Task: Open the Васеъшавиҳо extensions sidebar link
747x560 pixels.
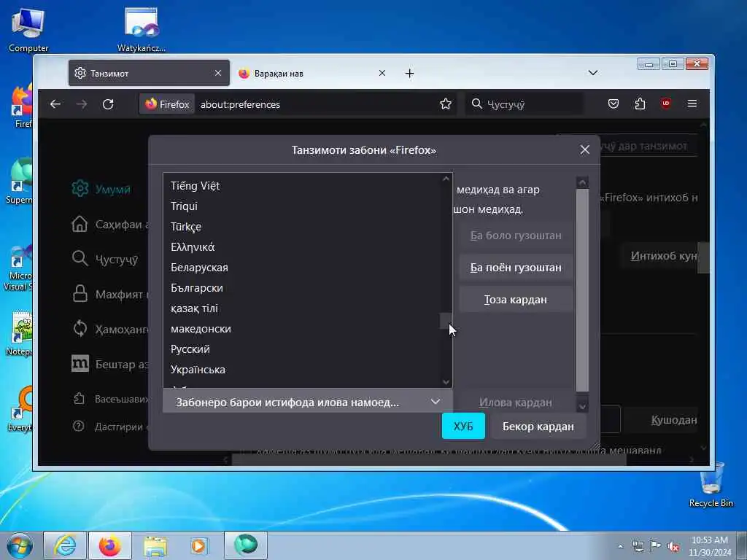Action: point(111,399)
